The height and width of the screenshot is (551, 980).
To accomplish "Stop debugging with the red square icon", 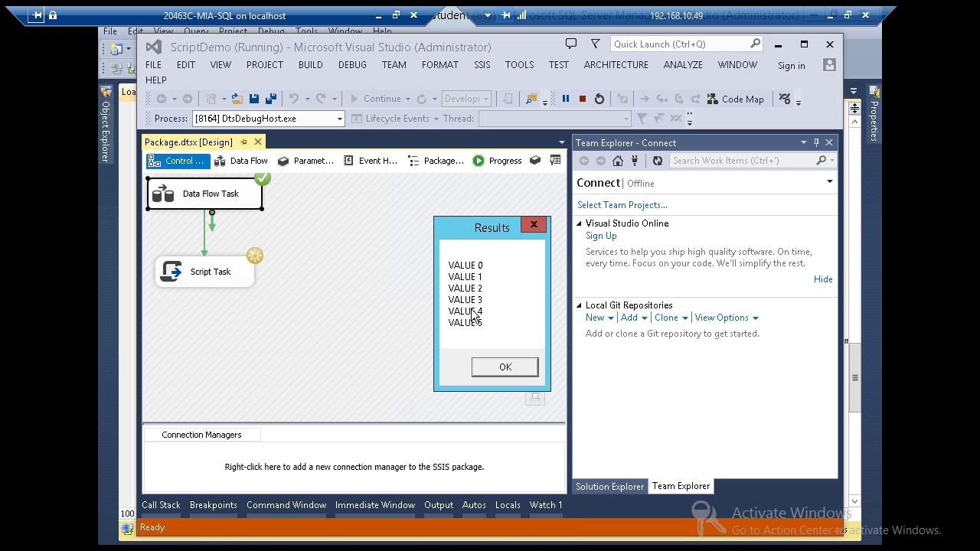I will tap(583, 99).
